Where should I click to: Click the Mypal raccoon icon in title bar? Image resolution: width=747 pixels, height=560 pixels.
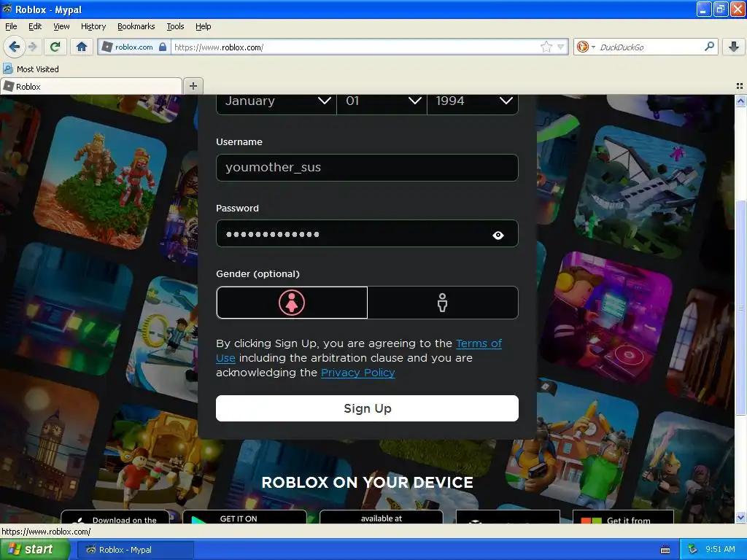point(7,9)
